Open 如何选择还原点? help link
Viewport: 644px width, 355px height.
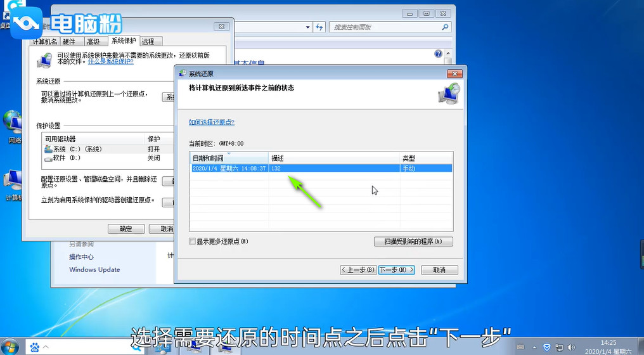point(212,122)
